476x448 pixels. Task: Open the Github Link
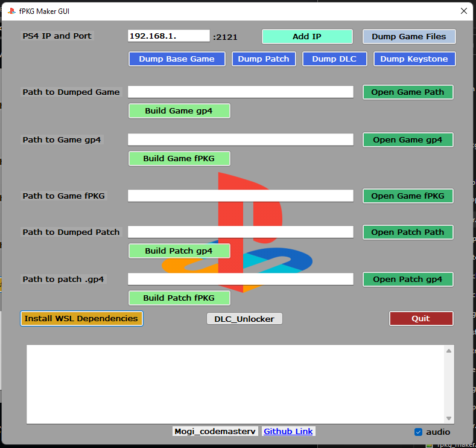tap(288, 431)
